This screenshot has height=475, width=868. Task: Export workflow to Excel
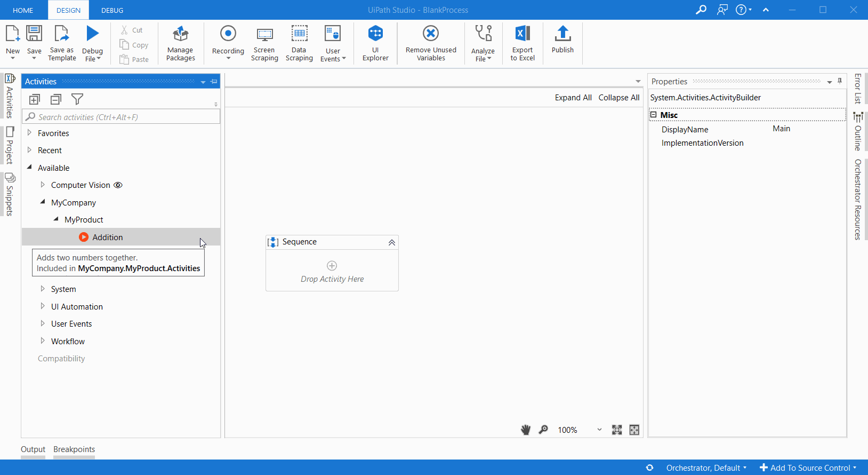(523, 43)
